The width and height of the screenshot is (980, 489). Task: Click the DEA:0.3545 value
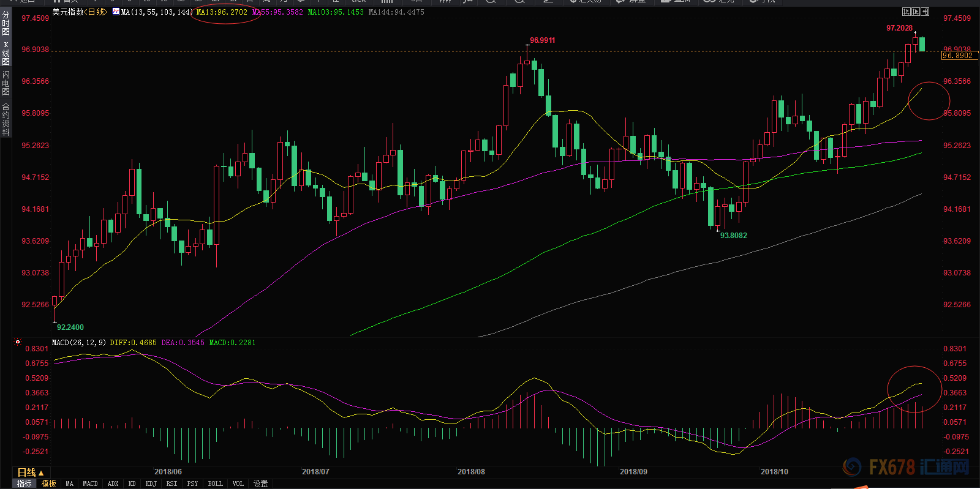[183, 343]
